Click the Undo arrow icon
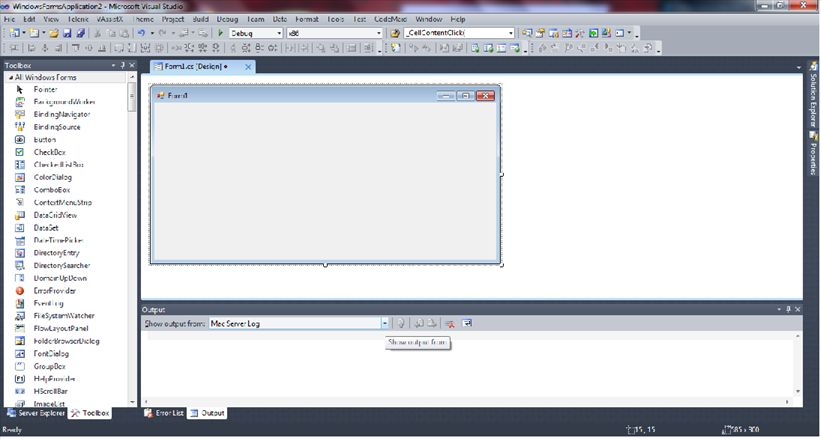This screenshot has height=439, width=821. click(x=141, y=33)
